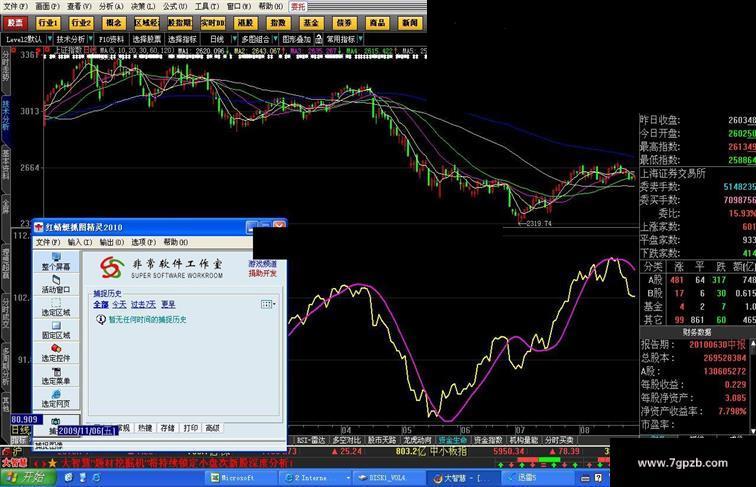
Task: Click the 行业1 category button
Action: point(48,23)
